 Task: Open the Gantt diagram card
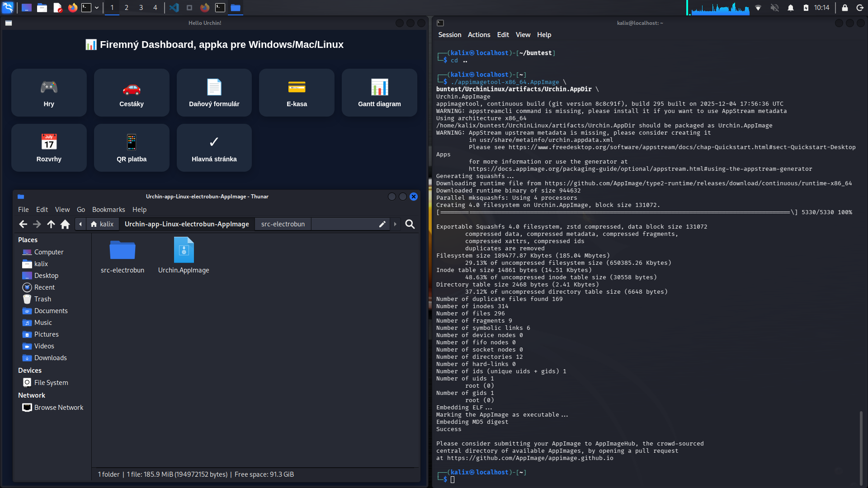point(379,93)
